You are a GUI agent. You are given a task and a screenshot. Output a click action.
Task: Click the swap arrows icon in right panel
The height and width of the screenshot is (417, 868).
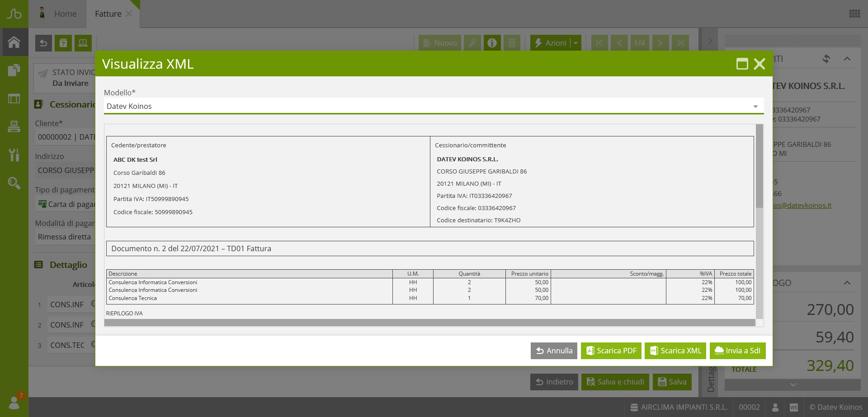pyautogui.click(x=826, y=59)
